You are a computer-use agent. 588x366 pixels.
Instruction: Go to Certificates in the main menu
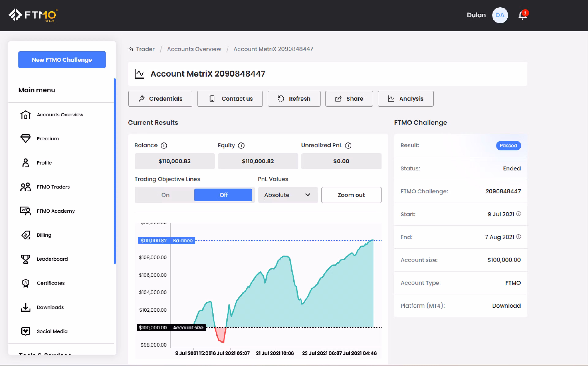(51, 283)
